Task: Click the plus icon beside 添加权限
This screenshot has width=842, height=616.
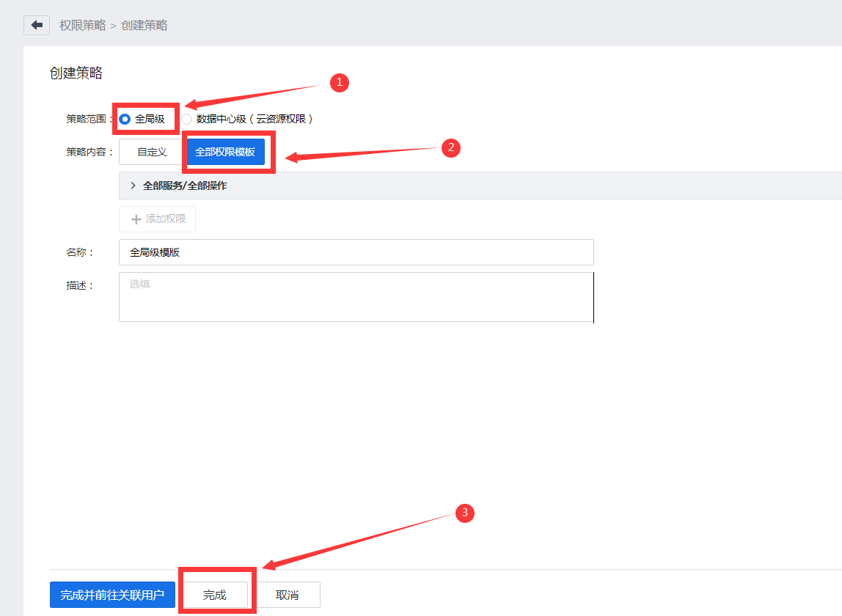Action: point(136,219)
